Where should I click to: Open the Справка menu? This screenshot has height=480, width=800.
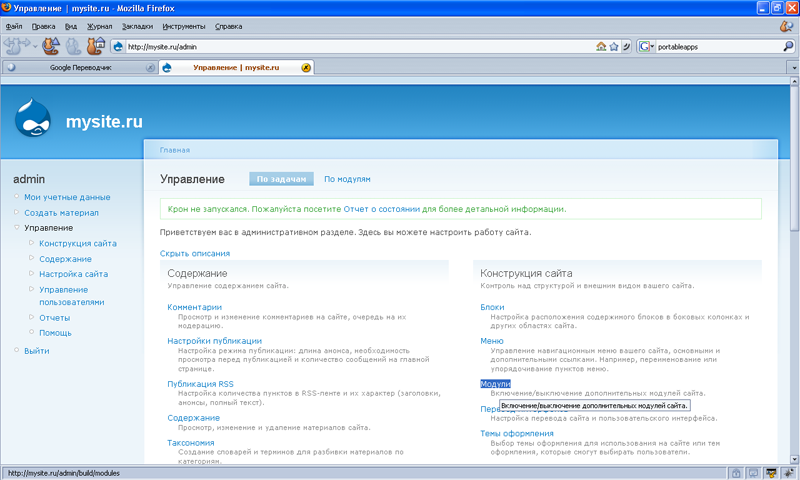pyautogui.click(x=229, y=26)
